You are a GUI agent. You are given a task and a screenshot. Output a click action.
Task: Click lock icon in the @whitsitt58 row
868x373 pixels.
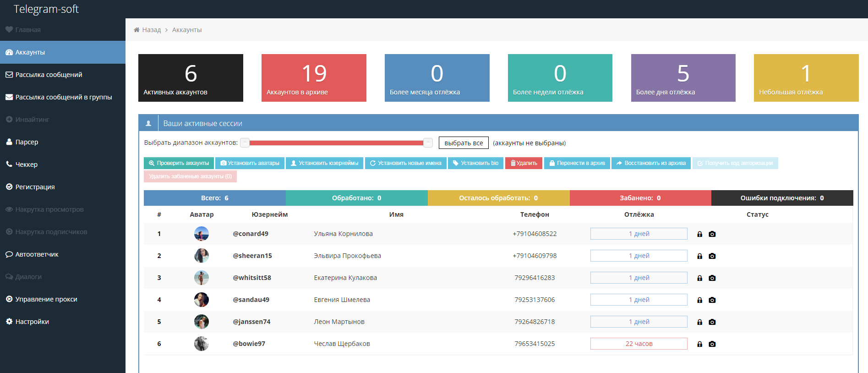699,278
